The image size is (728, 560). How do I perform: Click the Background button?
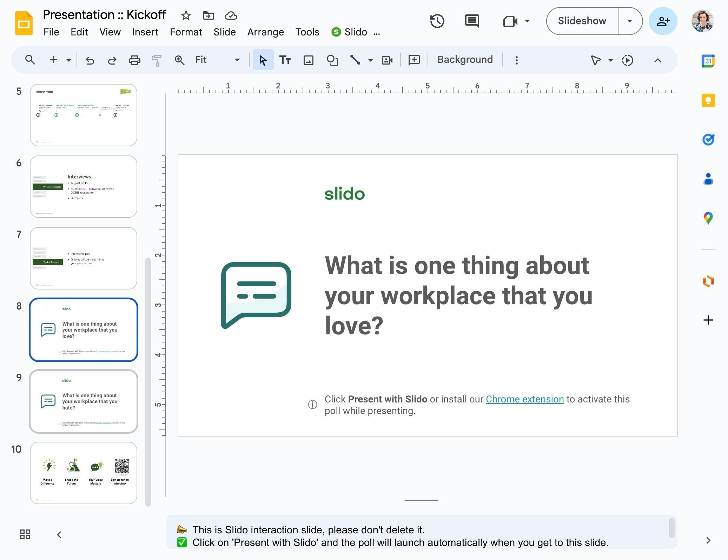(465, 60)
